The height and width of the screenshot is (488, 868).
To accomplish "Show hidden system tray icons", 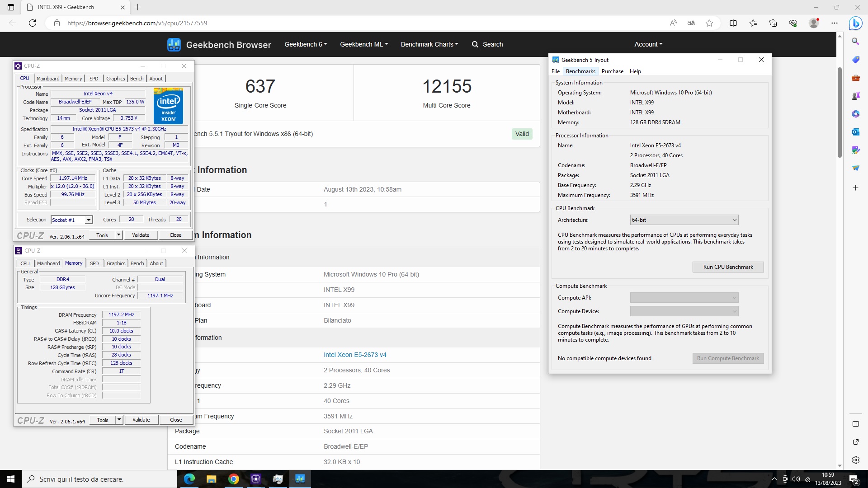I will coord(774,479).
